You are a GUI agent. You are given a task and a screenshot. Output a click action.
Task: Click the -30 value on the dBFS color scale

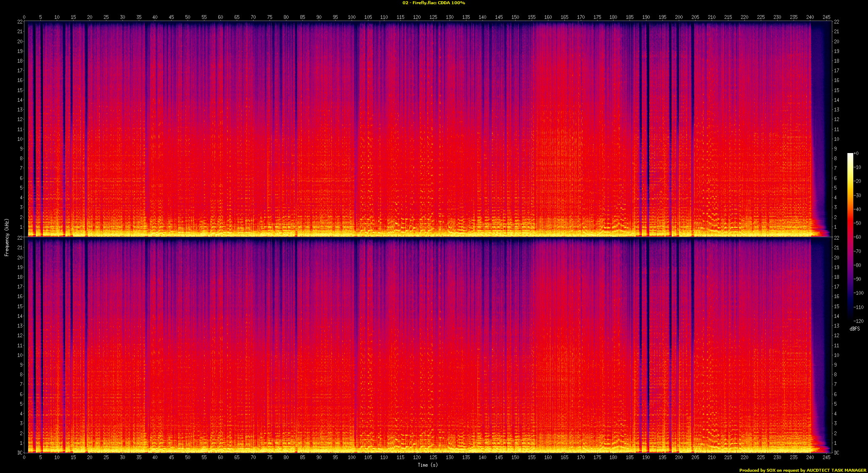coord(858,195)
